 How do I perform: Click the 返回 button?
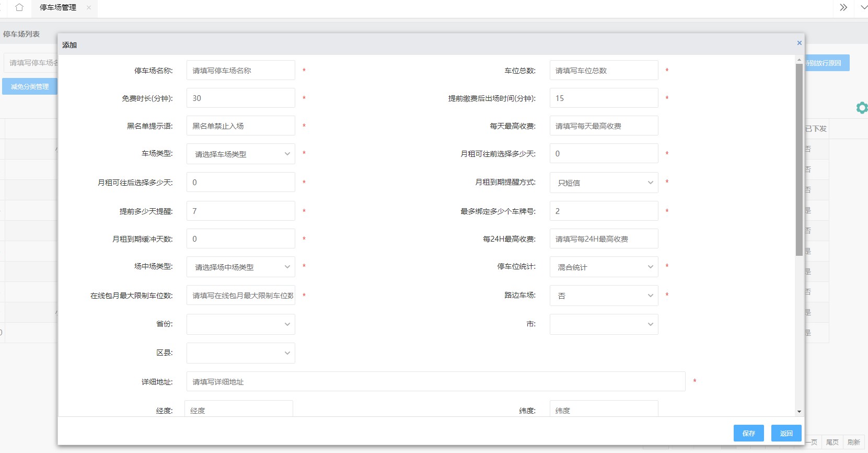(x=786, y=433)
